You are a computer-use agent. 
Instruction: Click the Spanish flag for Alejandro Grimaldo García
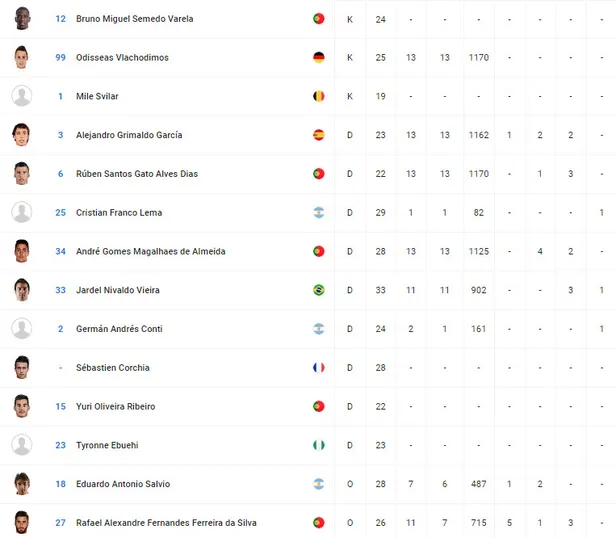pos(319,135)
